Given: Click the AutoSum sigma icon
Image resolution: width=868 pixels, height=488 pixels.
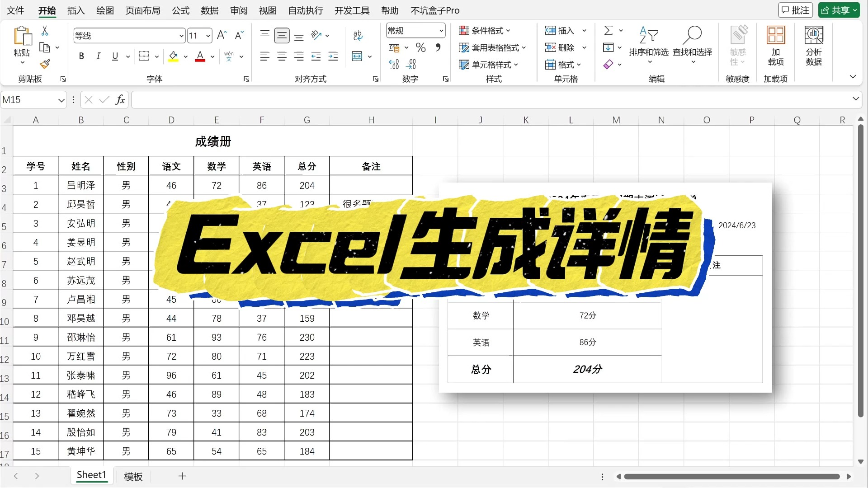Looking at the screenshot, I should coord(609,30).
